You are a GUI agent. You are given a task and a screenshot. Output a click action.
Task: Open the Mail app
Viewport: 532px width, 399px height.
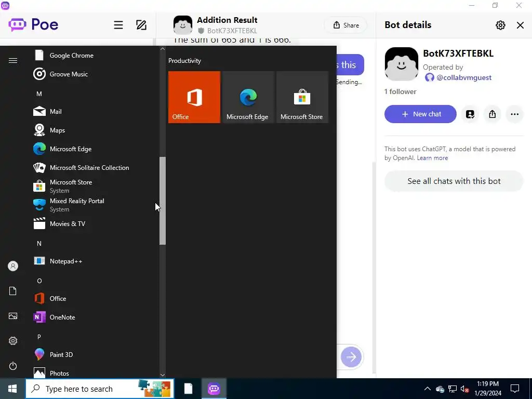click(x=95, y=111)
